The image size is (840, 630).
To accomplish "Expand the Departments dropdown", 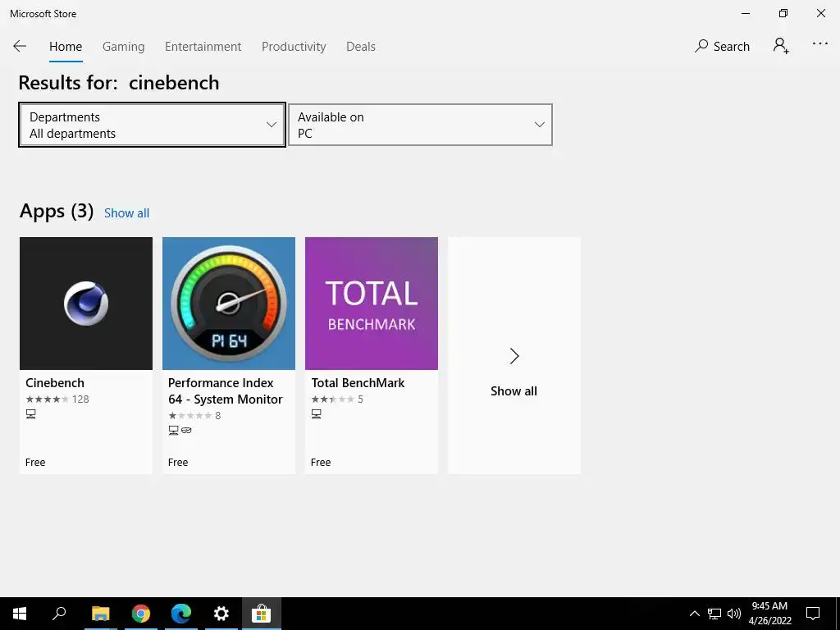I will [x=152, y=125].
